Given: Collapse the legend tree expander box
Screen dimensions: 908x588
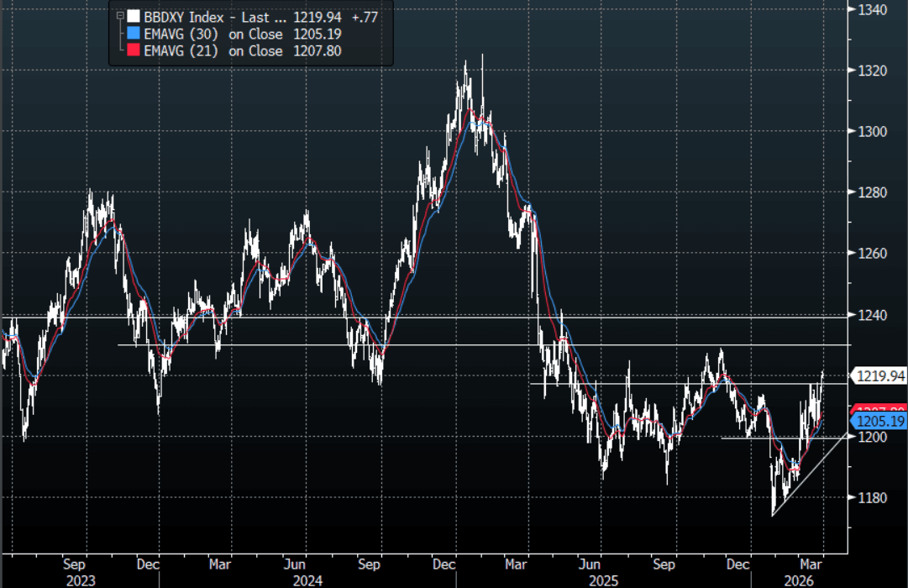Looking at the screenshot, I should pos(120,15).
